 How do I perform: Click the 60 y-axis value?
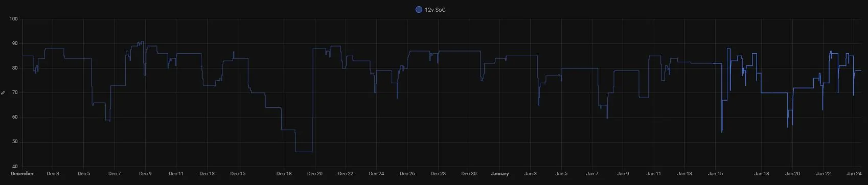[x=15, y=117]
